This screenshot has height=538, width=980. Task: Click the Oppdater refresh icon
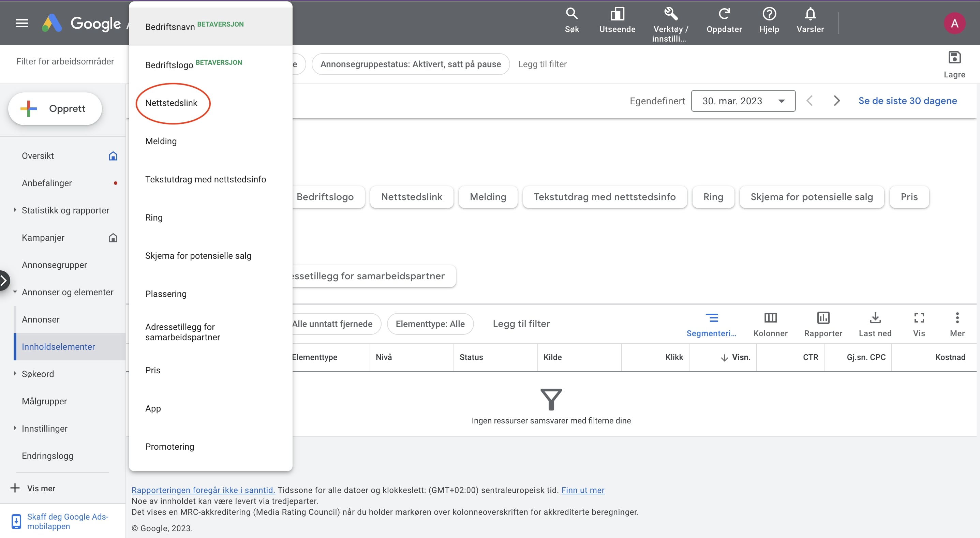pos(724,14)
